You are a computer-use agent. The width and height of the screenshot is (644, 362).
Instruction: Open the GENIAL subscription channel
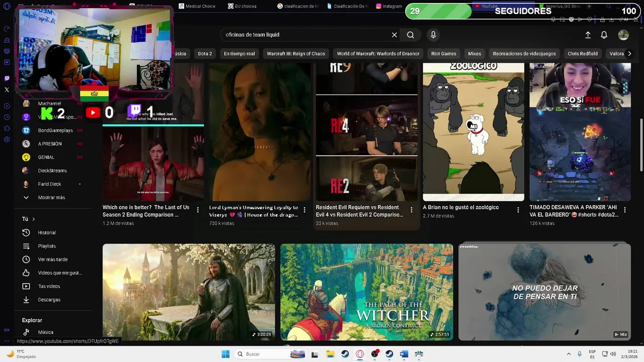(53, 157)
